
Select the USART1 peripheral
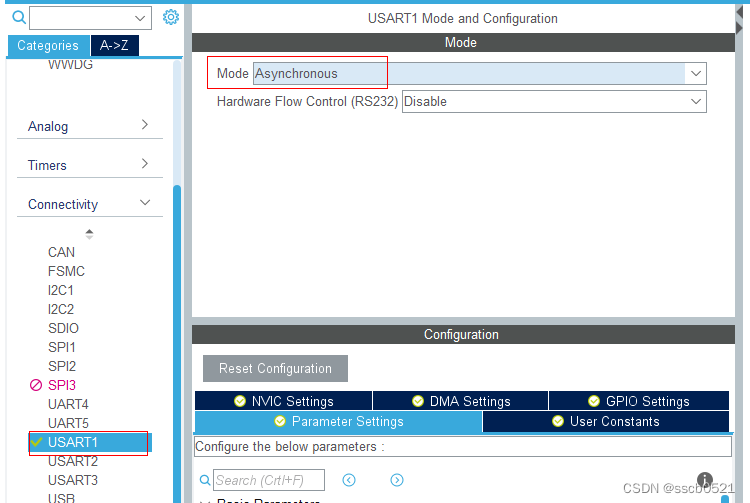[x=90, y=442]
